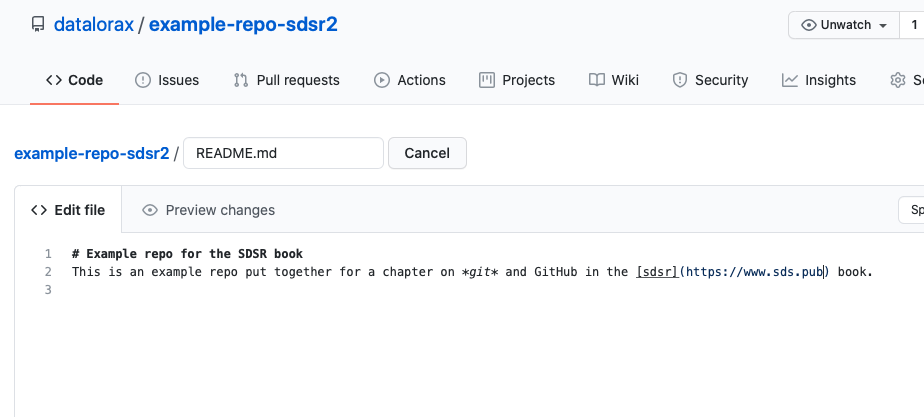The height and width of the screenshot is (417, 924).
Task: Select the Edit file tab
Action: pyautogui.click(x=68, y=210)
